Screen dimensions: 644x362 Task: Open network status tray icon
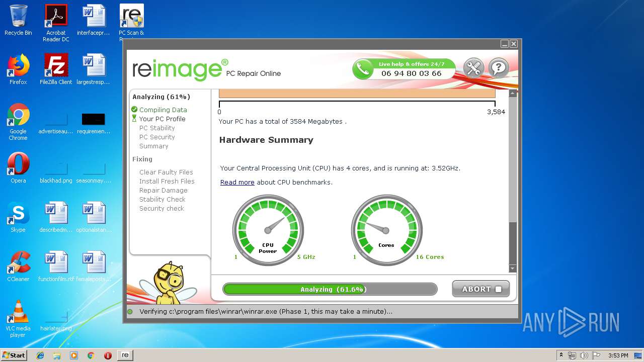tap(572, 355)
